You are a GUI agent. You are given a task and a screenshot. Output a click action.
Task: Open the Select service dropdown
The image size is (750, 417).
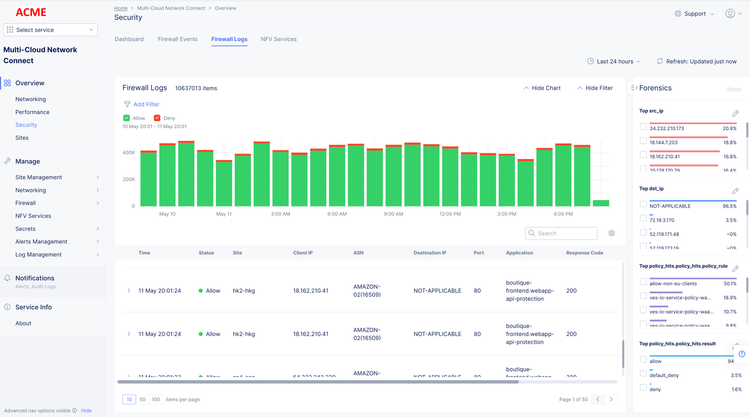(50, 30)
